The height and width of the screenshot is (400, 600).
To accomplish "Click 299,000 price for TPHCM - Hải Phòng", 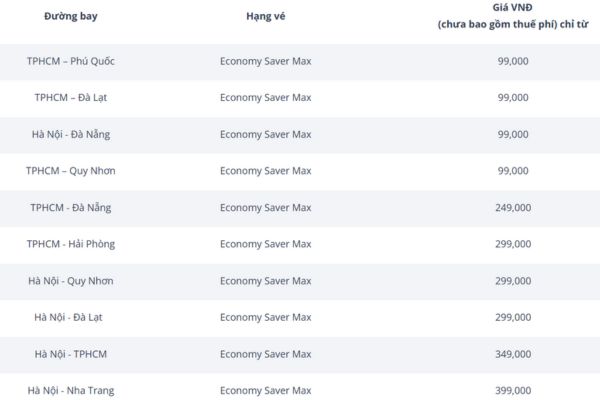I will (513, 244).
